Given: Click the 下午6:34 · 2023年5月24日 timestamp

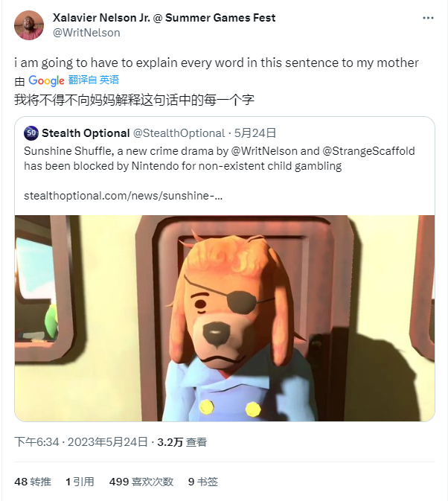Looking at the screenshot, I should 81,442.
